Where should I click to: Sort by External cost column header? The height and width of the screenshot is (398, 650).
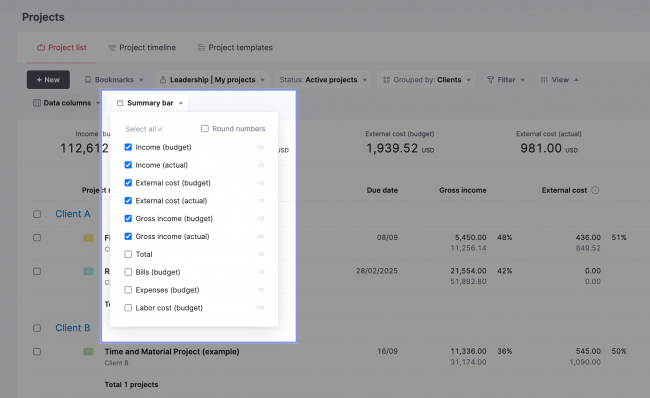click(x=564, y=190)
